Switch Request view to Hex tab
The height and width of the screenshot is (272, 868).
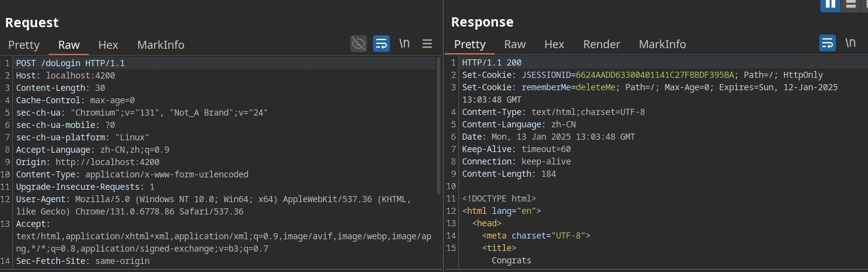pos(108,45)
